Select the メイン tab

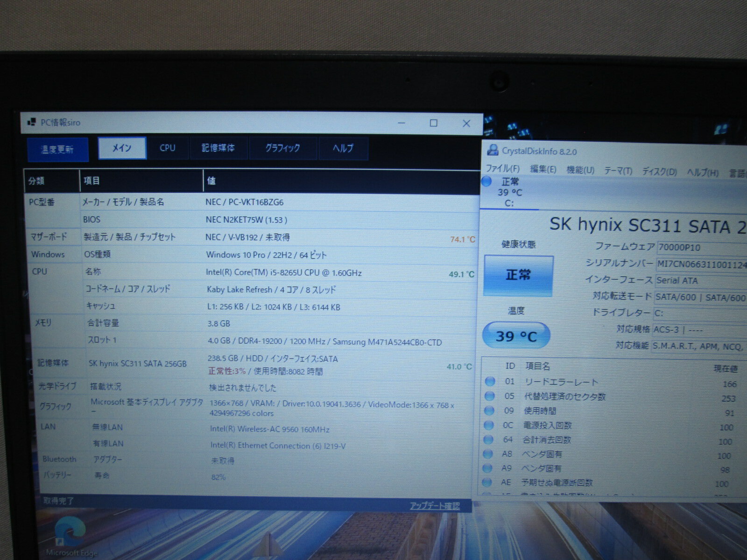[122, 148]
